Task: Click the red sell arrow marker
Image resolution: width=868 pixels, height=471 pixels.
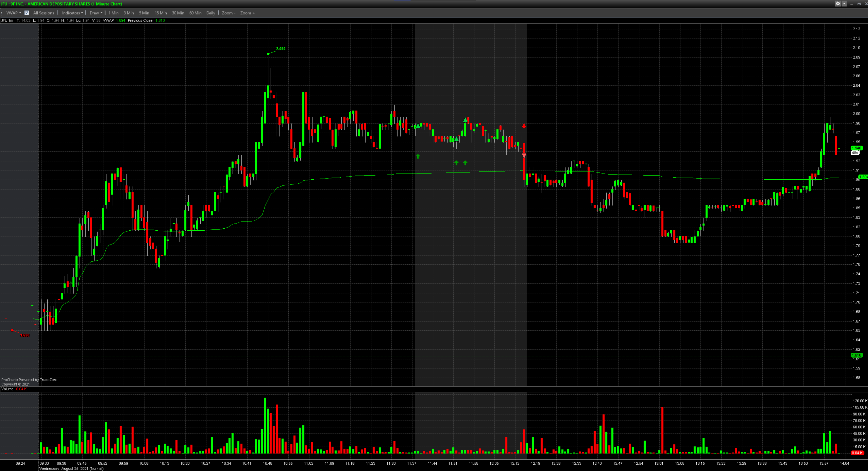Action: [x=524, y=126]
